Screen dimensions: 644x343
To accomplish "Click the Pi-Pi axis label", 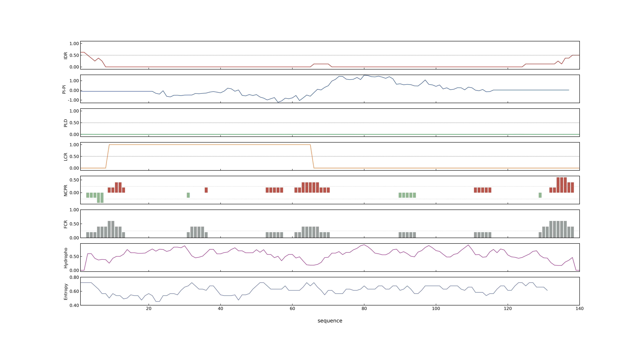I will point(64,89).
